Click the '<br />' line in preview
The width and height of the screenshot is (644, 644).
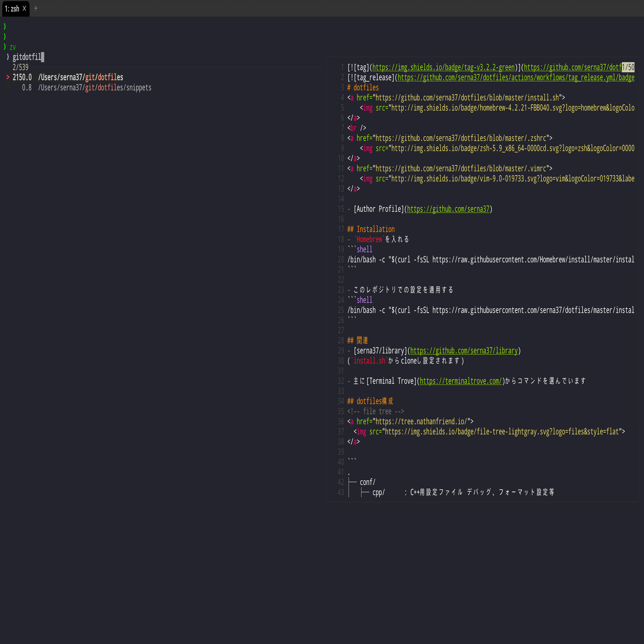pyautogui.click(x=357, y=128)
